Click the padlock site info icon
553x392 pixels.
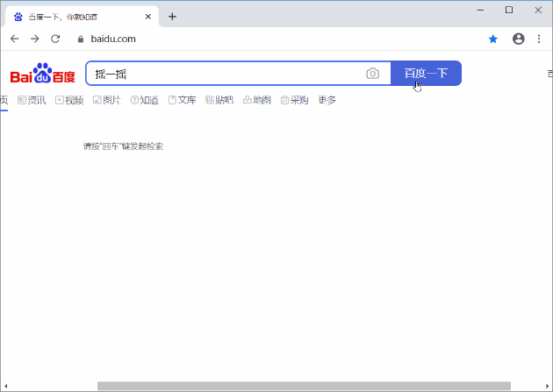point(81,39)
